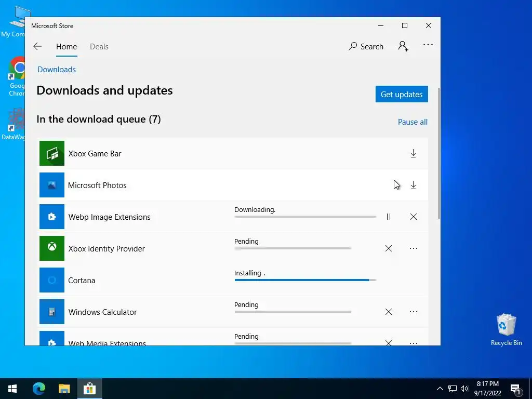Click the Webp Image Extensions progress bar
The height and width of the screenshot is (399, 532).
[305, 217]
